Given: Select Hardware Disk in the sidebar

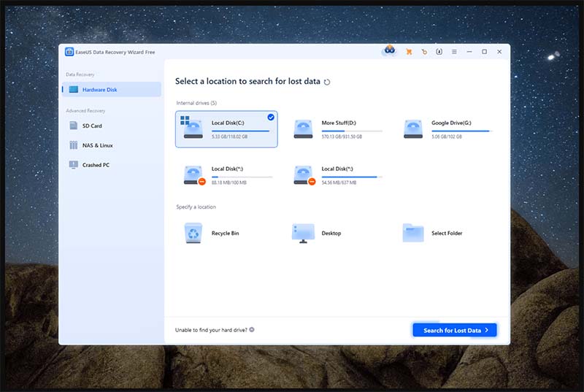Looking at the screenshot, I should point(112,89).
